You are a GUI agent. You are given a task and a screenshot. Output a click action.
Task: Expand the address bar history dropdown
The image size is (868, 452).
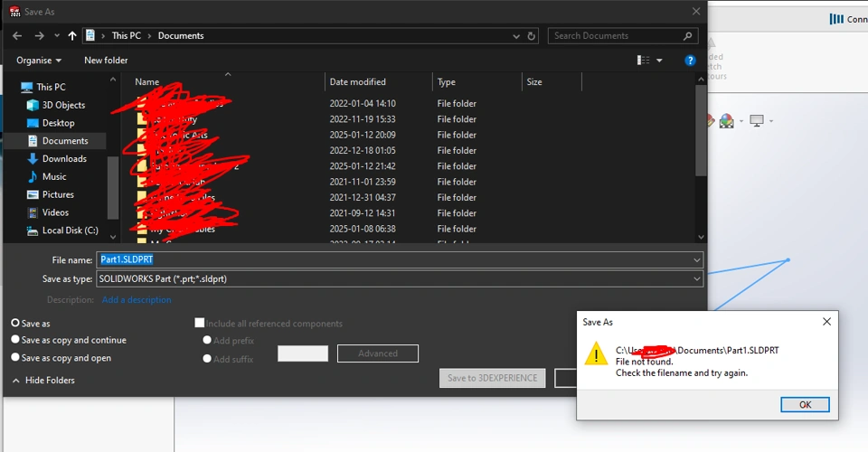pos(516,36)
